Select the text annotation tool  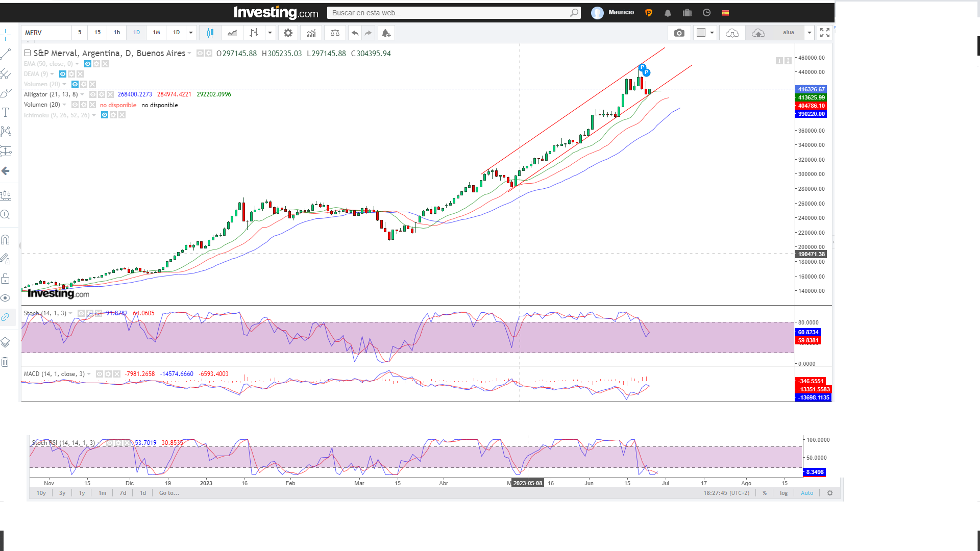point(6,112)
